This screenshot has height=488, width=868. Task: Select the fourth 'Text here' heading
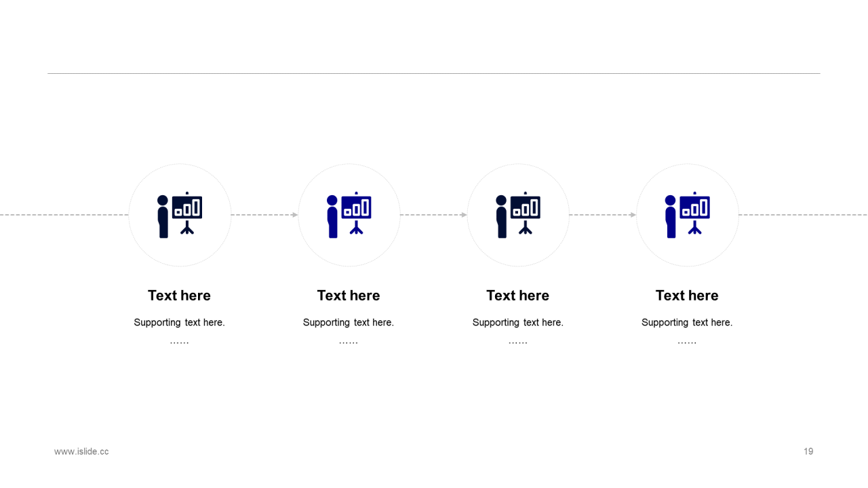(687, 296)
